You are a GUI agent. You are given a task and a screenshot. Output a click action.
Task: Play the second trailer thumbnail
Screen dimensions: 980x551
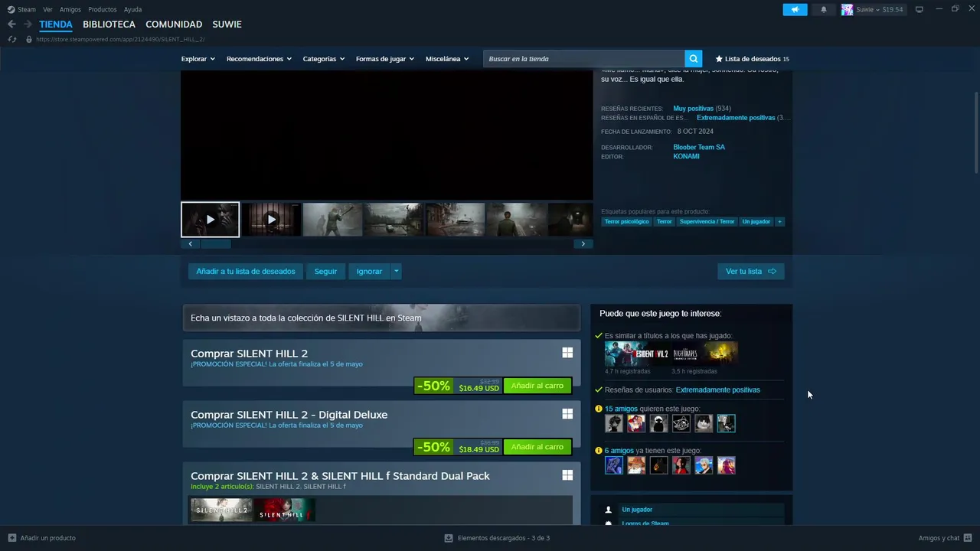coord(271,220)
